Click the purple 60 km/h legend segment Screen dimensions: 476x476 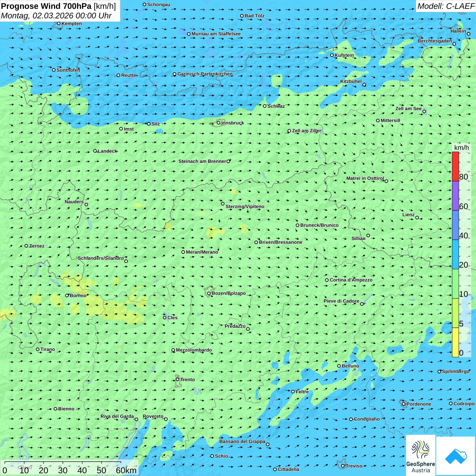(455, 195)
